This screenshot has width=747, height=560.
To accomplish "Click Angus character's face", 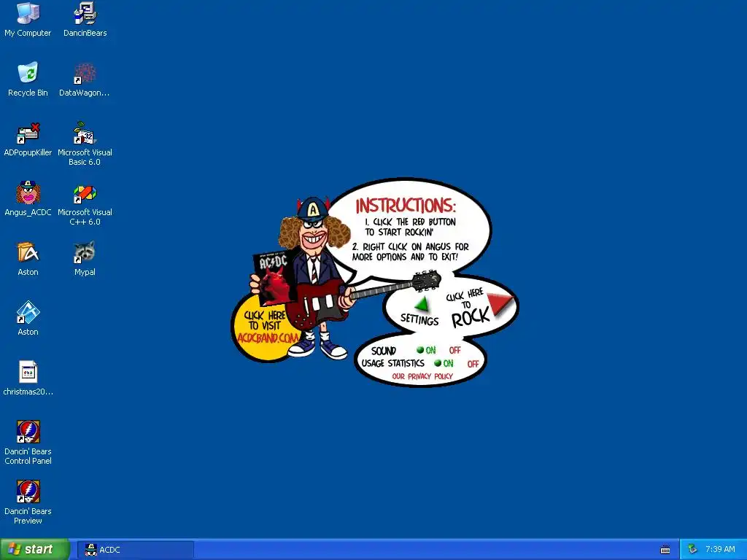I will [314, 233].
